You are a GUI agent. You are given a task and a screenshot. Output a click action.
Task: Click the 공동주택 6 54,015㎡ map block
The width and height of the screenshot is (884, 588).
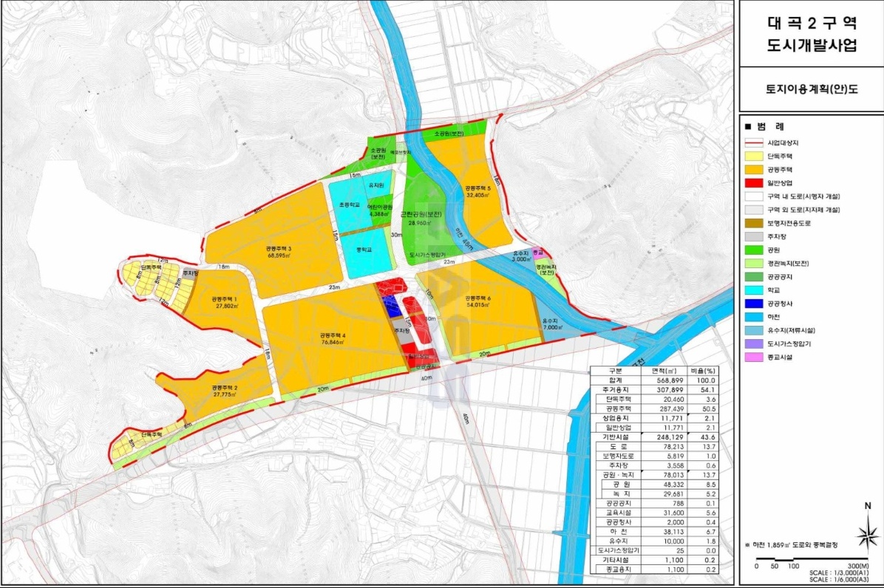click(478, 301)
